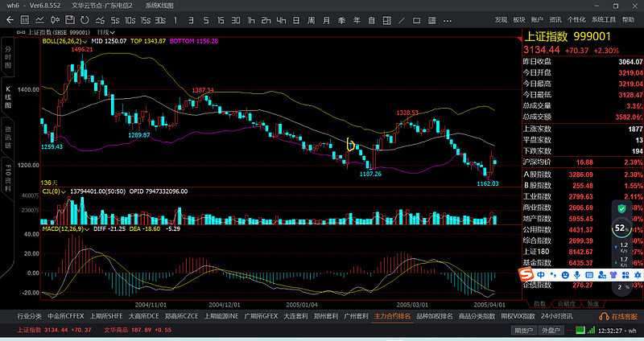644x341 pixels.
Task: Open Sogou emoji smiley icon
Action: [x=565, y=275]
